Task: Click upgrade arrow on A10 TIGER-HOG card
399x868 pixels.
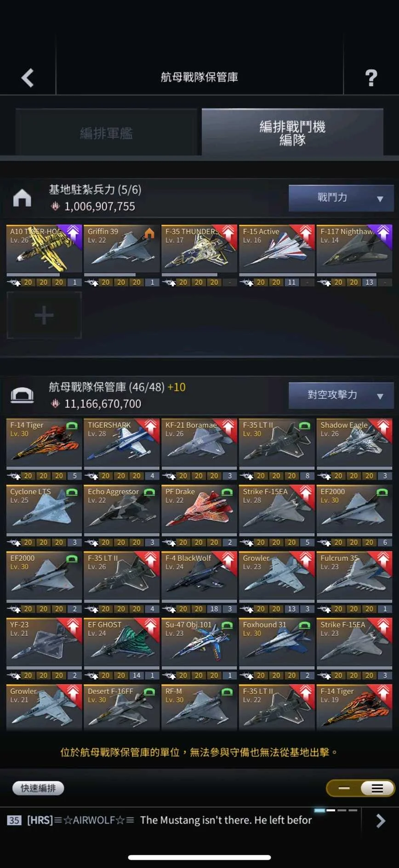Action: click(73, 233)
